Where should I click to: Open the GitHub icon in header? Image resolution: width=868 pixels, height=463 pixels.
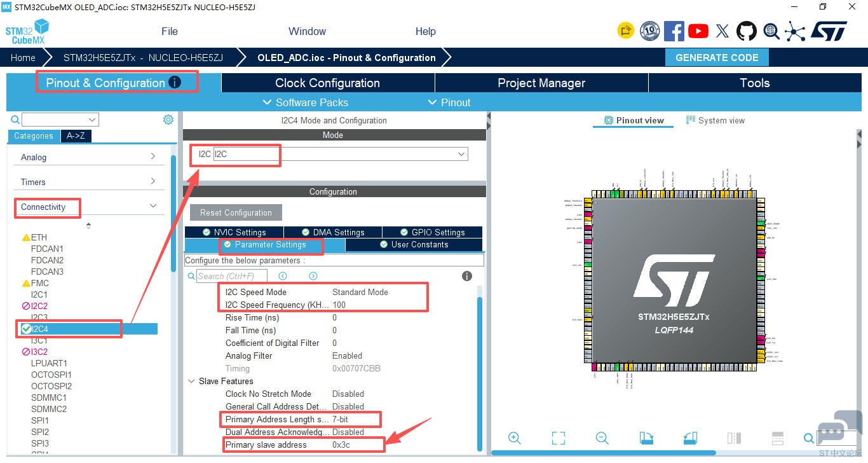pos(747,31)
